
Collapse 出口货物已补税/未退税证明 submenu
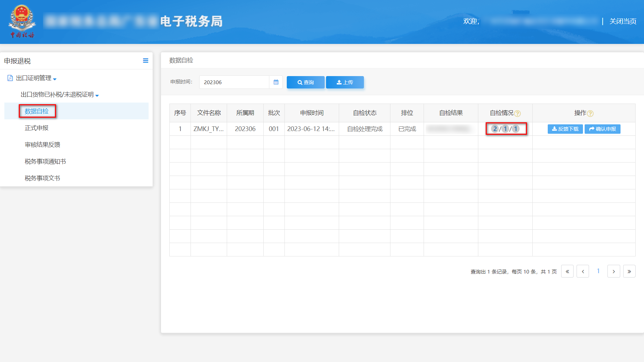pos(60,95)
